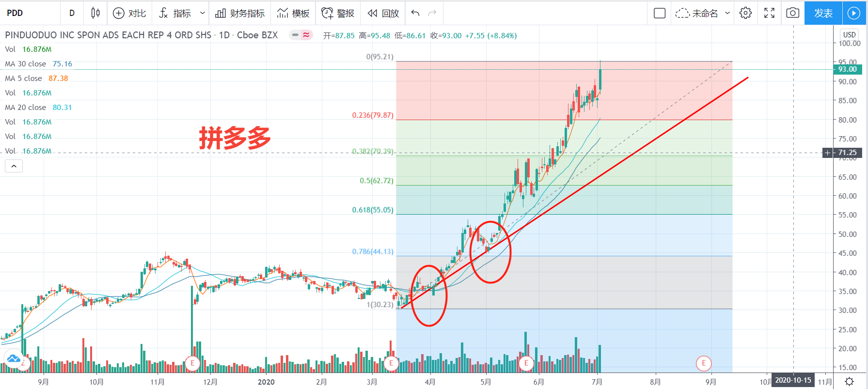
Task: Toggle fullscreen mode
Action: 769,13
